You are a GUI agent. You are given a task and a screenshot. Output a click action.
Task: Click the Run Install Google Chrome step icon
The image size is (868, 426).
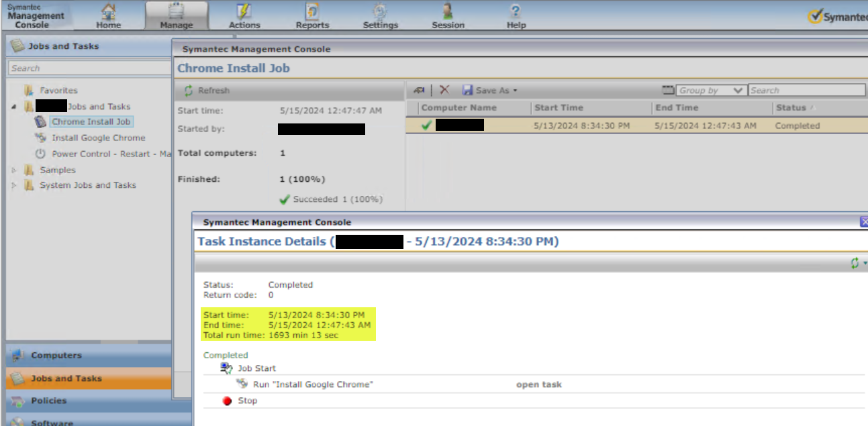[x=242, y=384]
